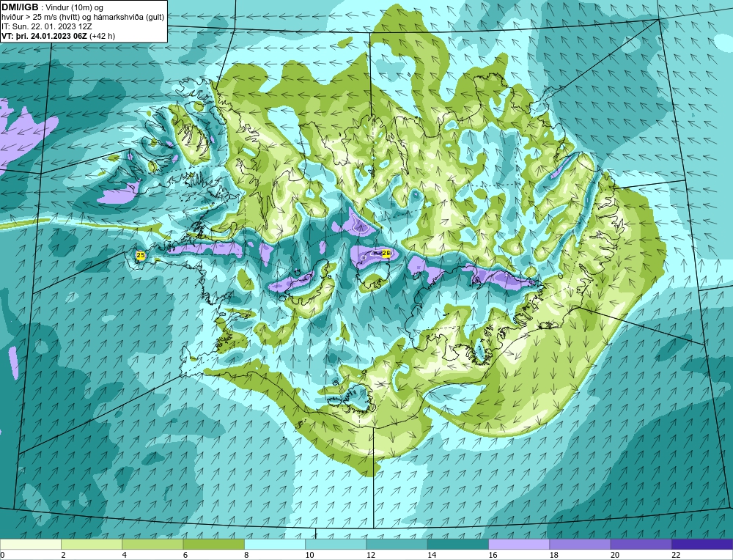The height and width of the screenshot is (560, 733).
Task: Click the 16–18 m/s lavender legend swatch
Action: click(519, 545)
